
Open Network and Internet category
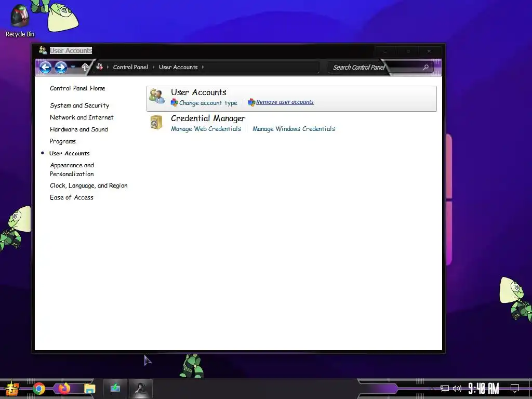coord(82,117)
